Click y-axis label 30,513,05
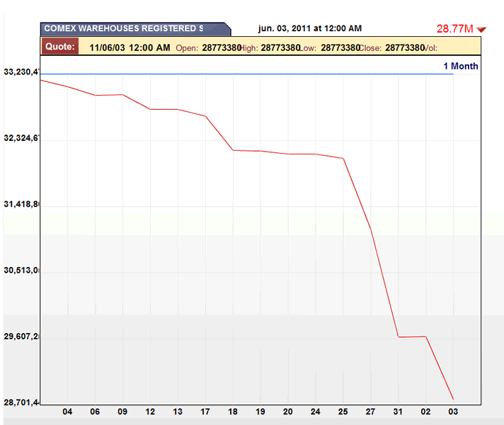Viewport: 504px width, 425px height. [x=21, y=270]
